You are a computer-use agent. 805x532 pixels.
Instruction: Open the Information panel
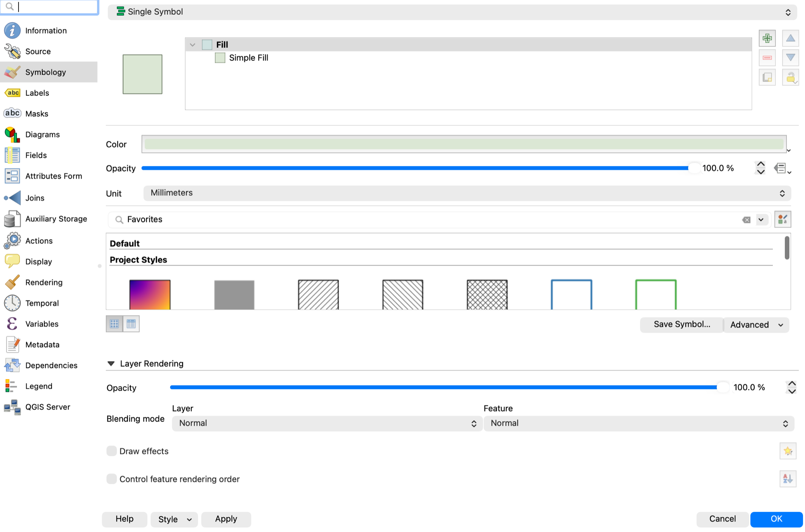click(49, 31)
